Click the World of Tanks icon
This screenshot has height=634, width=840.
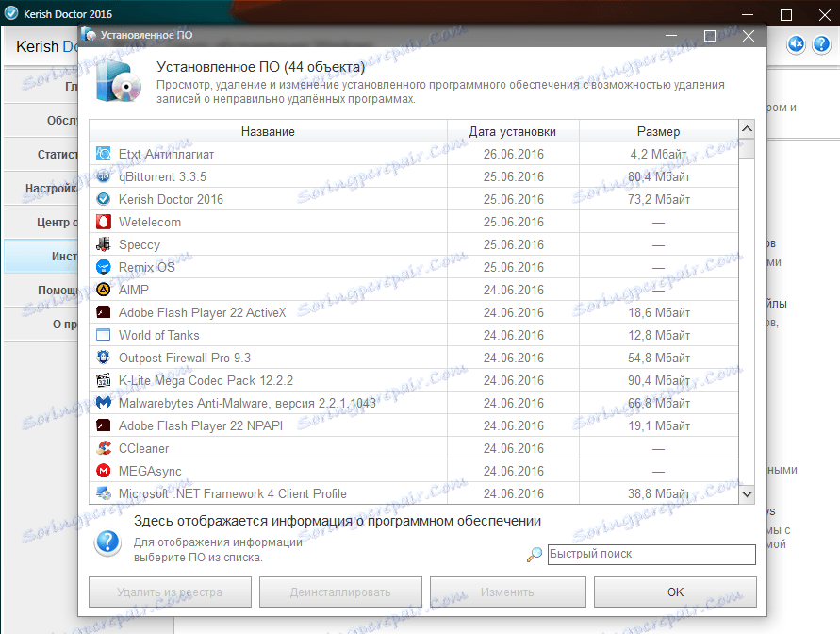pyautogui.click(x=104, y=335)
